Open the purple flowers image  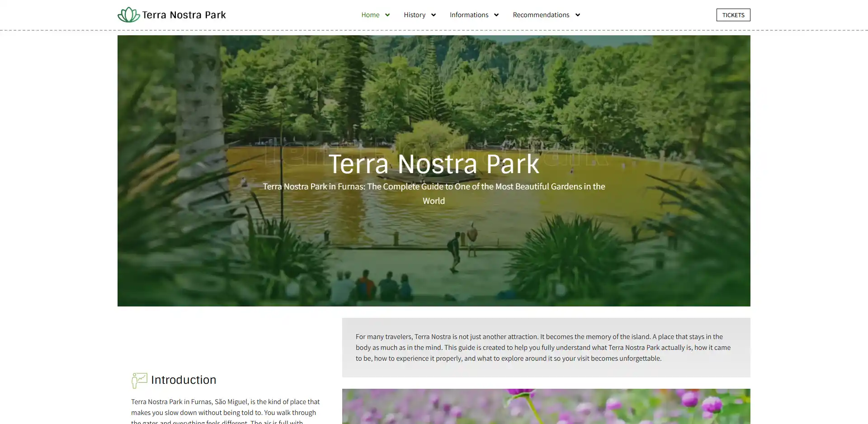click(x=546, y=406)
